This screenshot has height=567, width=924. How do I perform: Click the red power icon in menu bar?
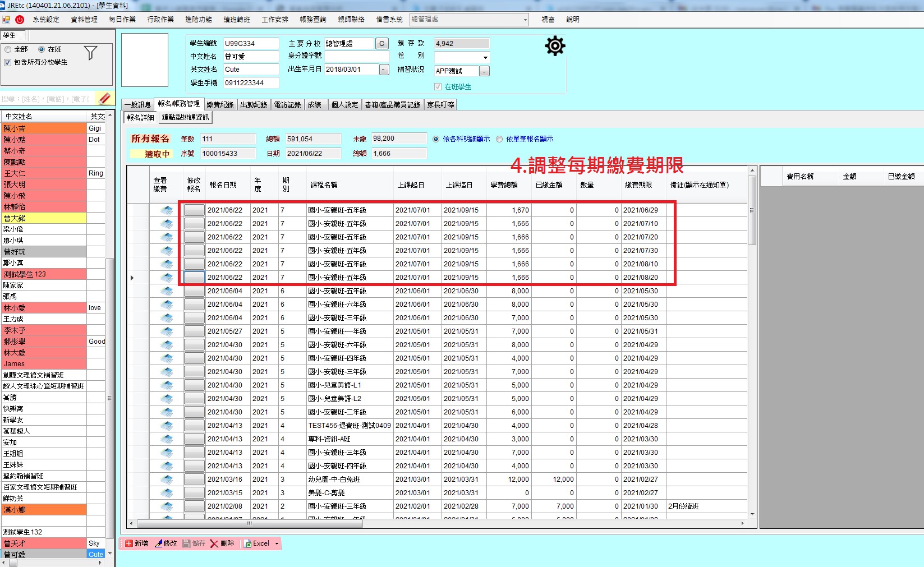(20, 20)
